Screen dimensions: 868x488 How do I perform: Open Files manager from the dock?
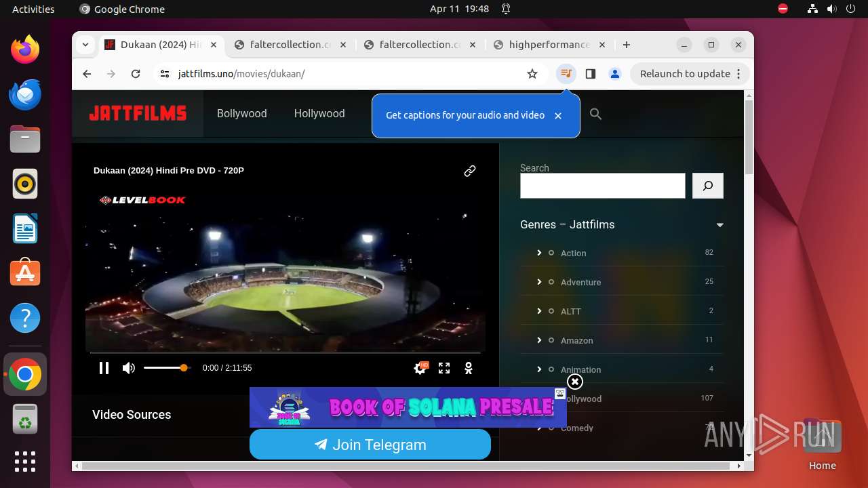pos(25,139)
